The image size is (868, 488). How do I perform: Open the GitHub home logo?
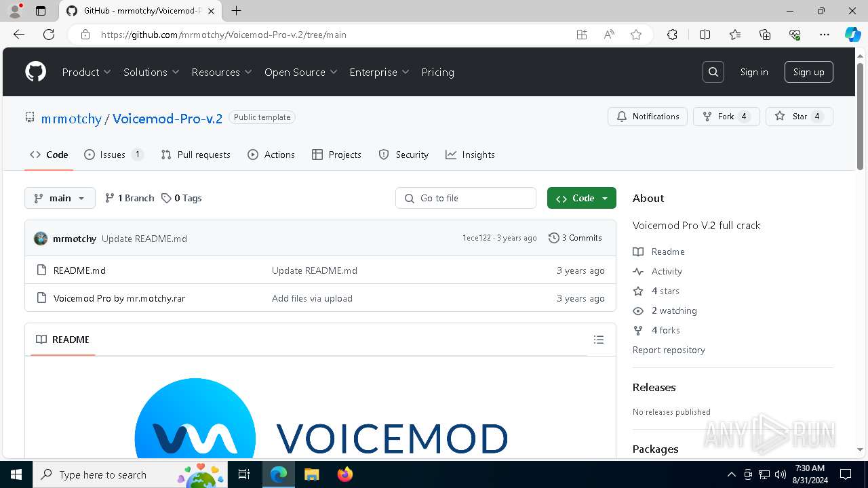click(x=35, y=72)
